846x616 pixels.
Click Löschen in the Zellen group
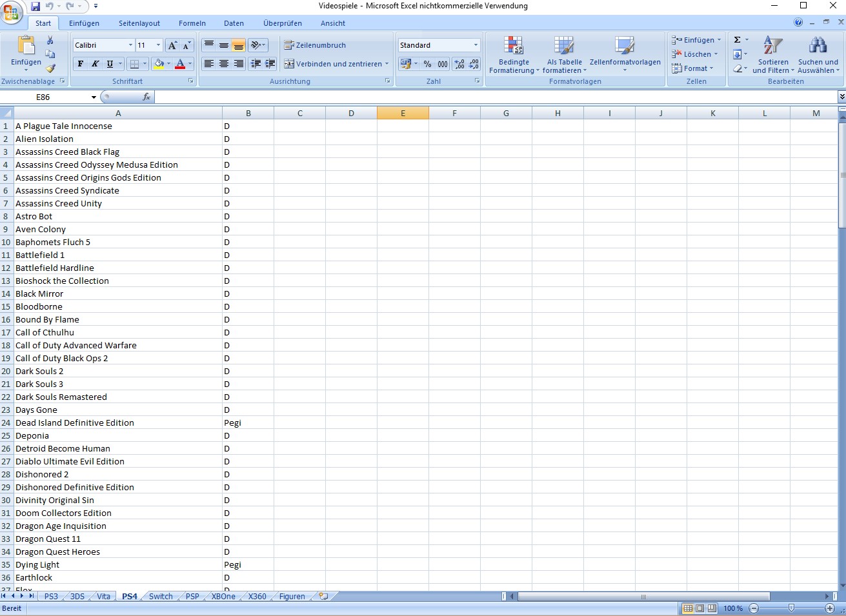coord(695,54)
